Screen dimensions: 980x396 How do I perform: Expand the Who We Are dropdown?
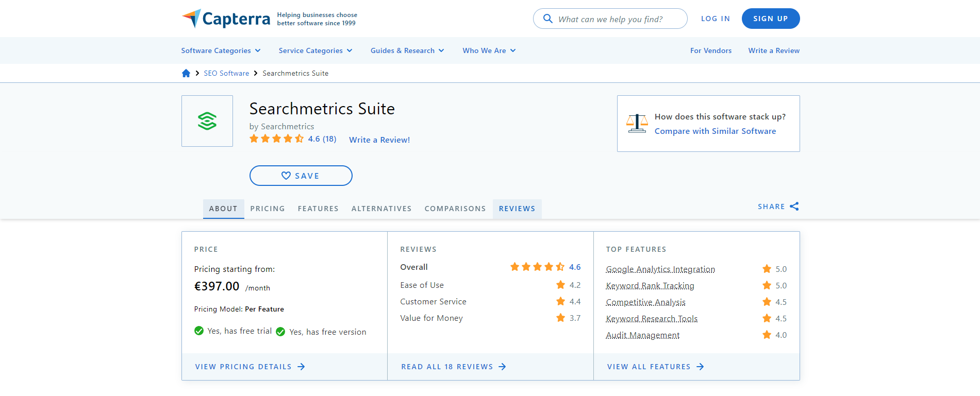tap(489, 50)
